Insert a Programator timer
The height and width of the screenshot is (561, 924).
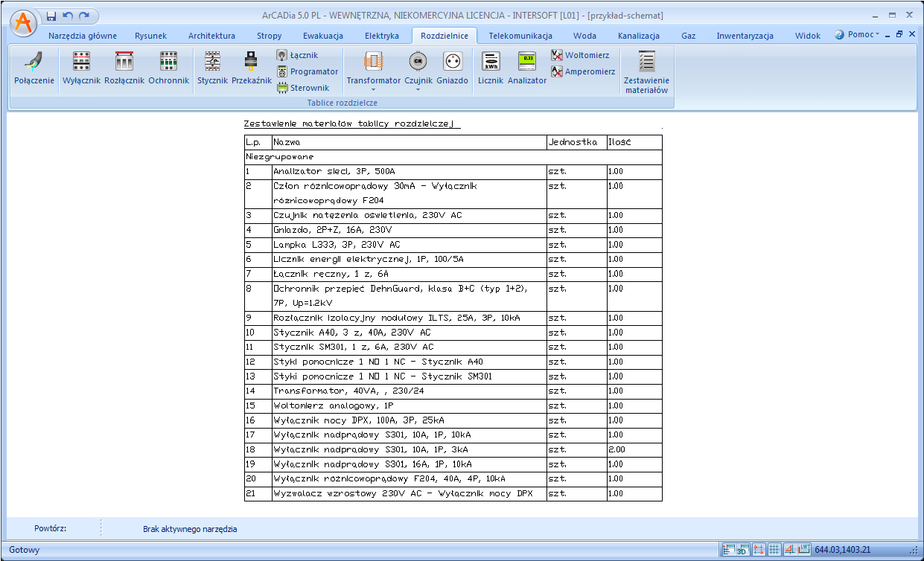pyautogui.click(x=308, y=71)
